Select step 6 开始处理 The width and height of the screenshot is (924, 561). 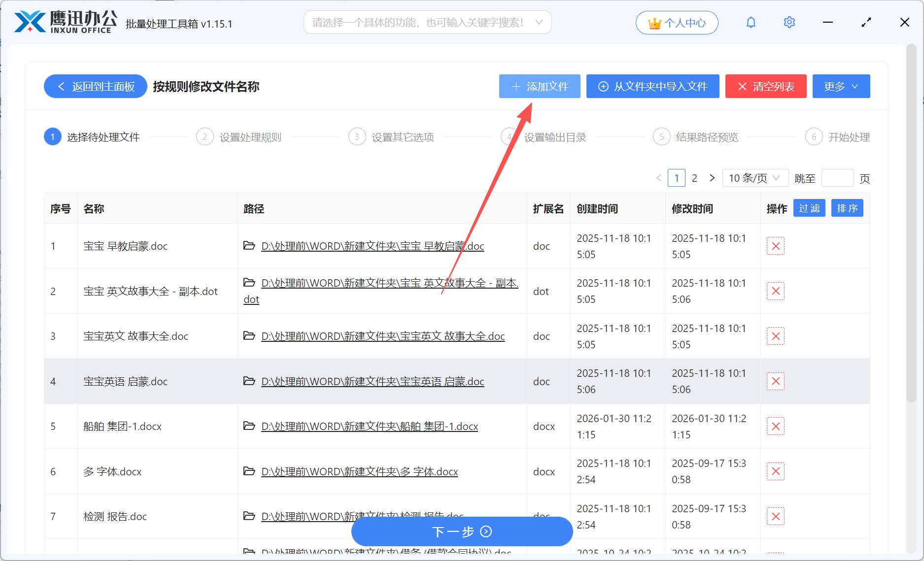click(838, 137)
